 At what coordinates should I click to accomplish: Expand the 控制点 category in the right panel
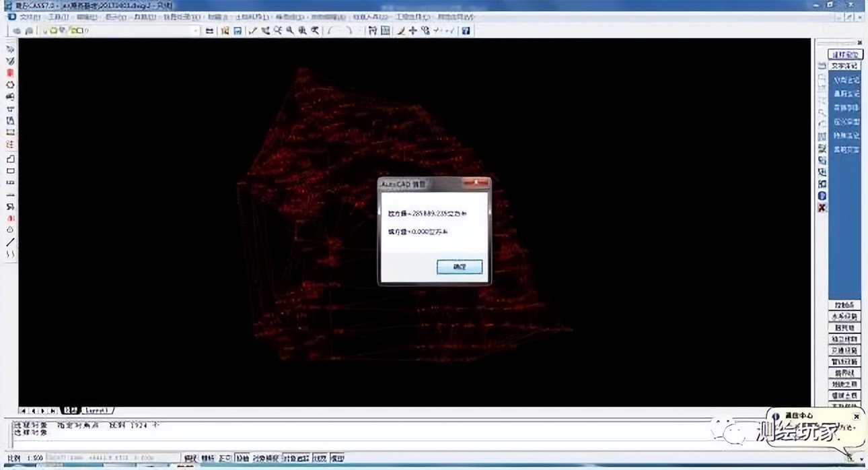click(x=844, y=305)
